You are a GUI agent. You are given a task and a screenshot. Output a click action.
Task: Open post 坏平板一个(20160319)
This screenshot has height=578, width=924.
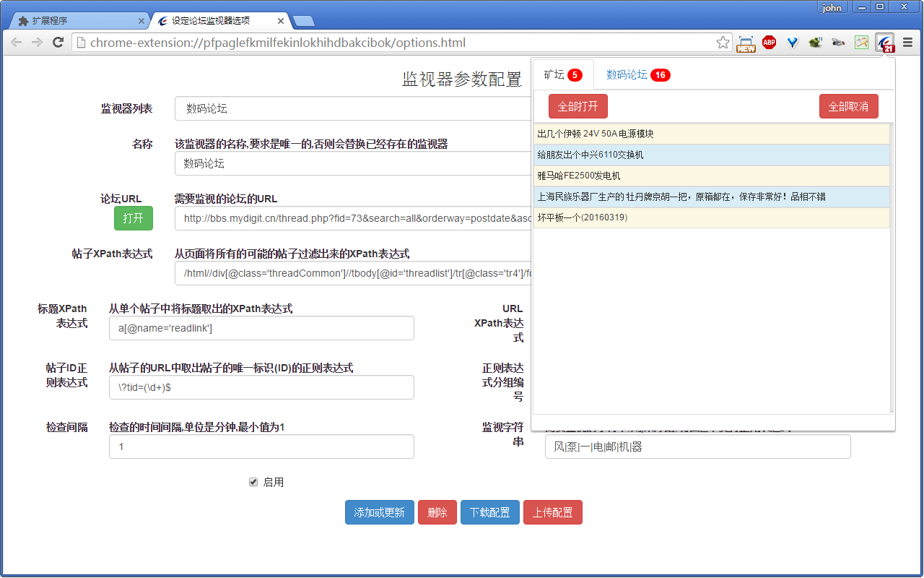712,217
